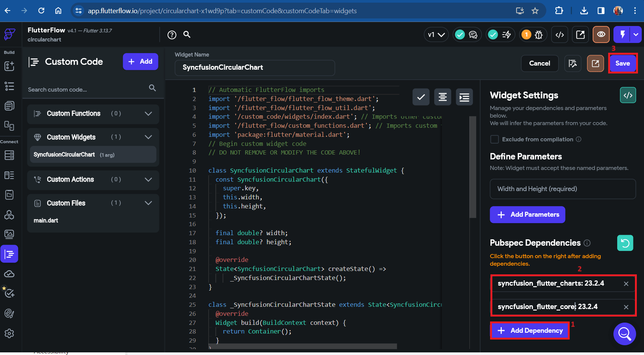Enable Exclude from compilation checkbox
The height and width of the screenshot is (355, 644).
click(x=494, y=139)
